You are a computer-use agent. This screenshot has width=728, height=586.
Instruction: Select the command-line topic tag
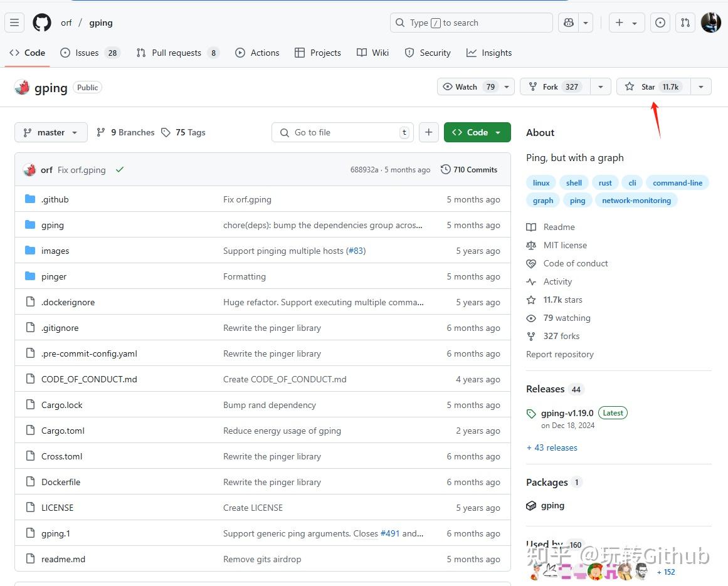pos(677,183)
